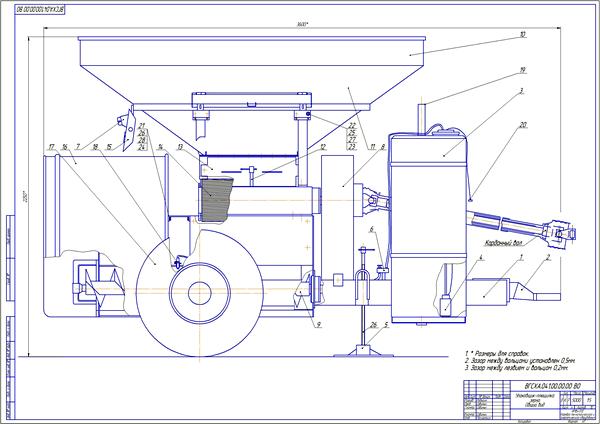600x424 pixels.
Task: Click the scale cell showing 15 in title block
Action: pos(589,400)
